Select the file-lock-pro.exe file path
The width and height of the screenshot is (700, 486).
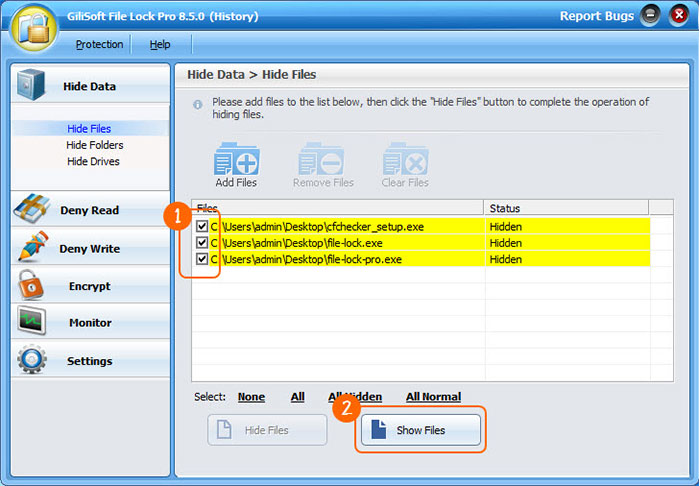(306, 259)
